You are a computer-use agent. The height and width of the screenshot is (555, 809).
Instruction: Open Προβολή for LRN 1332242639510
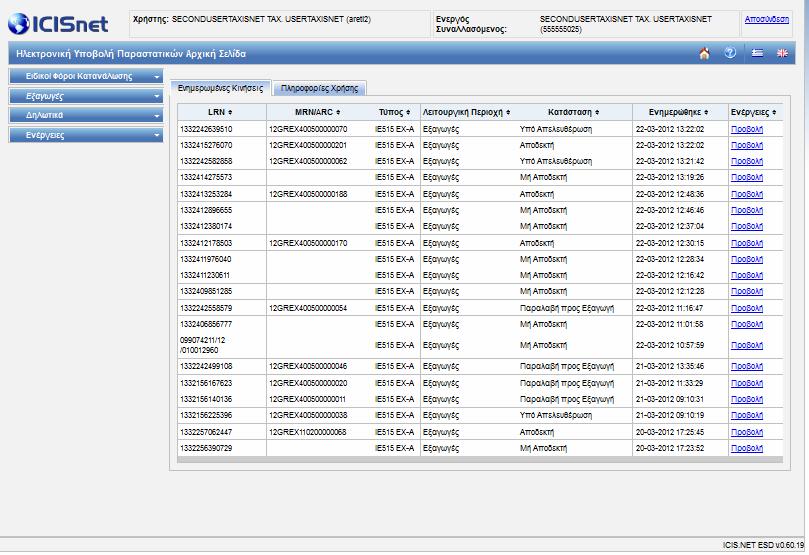(747, 129)
